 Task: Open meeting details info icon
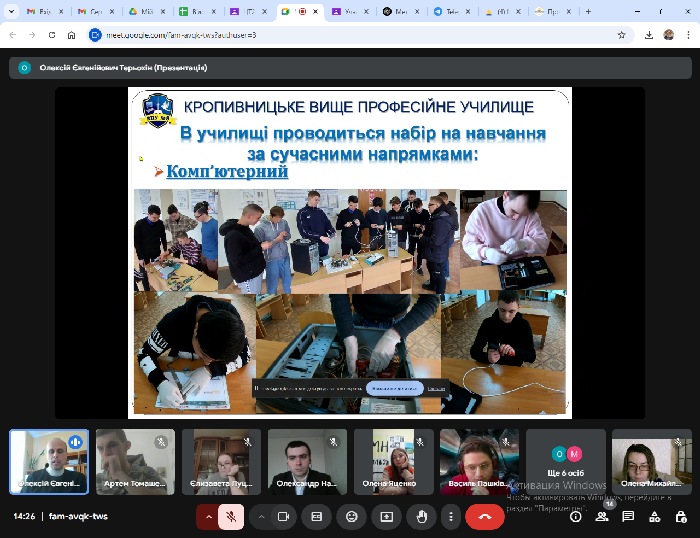click(x=575, y=517)
